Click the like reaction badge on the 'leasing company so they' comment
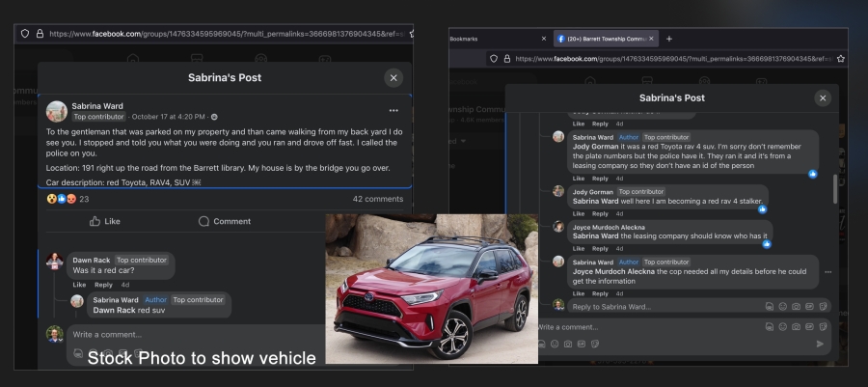This screenshot has height=387, width=868. [x=813, y=174]
